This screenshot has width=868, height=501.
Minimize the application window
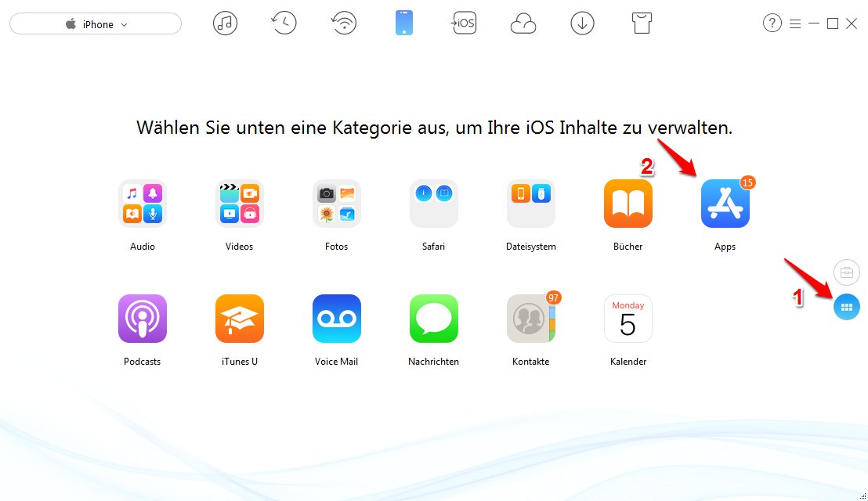(x=814, y=23)
